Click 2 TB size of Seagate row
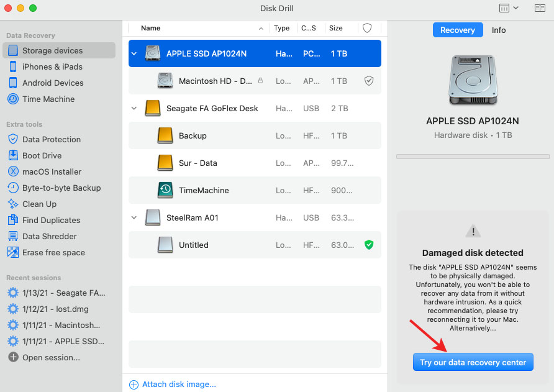 click(339, 108)
